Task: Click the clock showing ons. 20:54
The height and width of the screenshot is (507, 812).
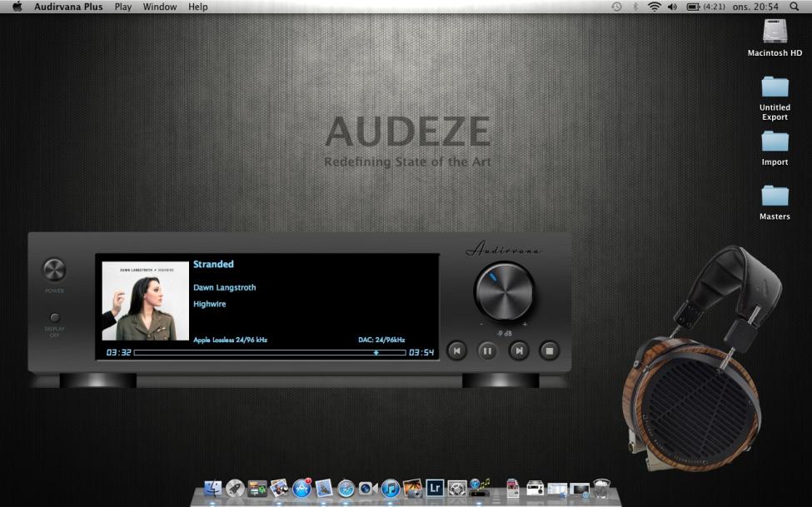Action: tap(755, 7)
